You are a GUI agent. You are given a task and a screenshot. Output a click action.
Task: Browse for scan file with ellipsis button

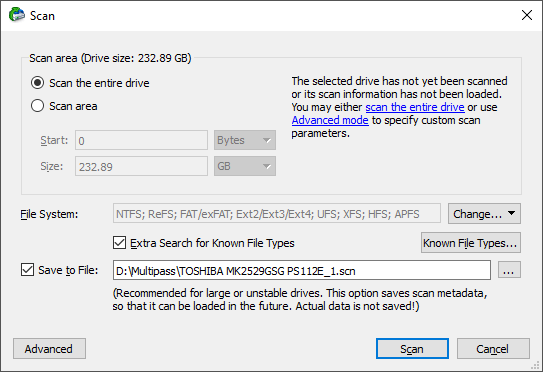pos(509,270)
